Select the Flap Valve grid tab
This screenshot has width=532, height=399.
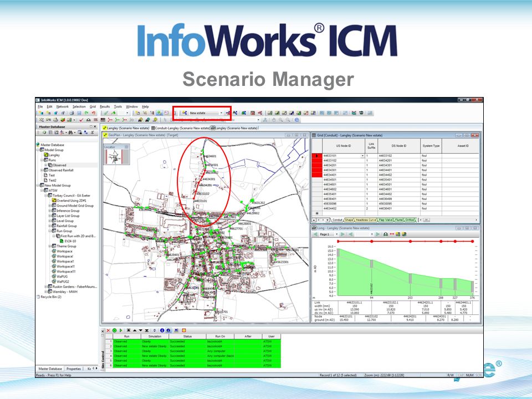(386, 220)
